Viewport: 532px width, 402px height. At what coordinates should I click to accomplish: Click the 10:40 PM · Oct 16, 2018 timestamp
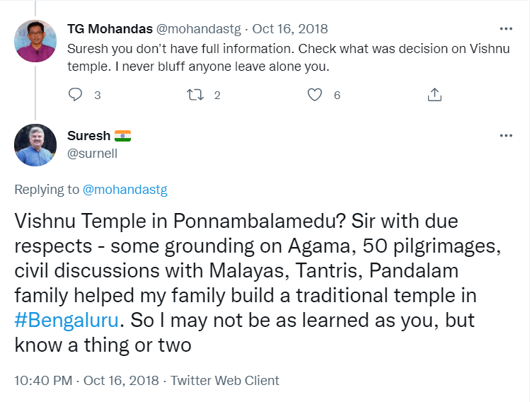click(x=85, y=381)
